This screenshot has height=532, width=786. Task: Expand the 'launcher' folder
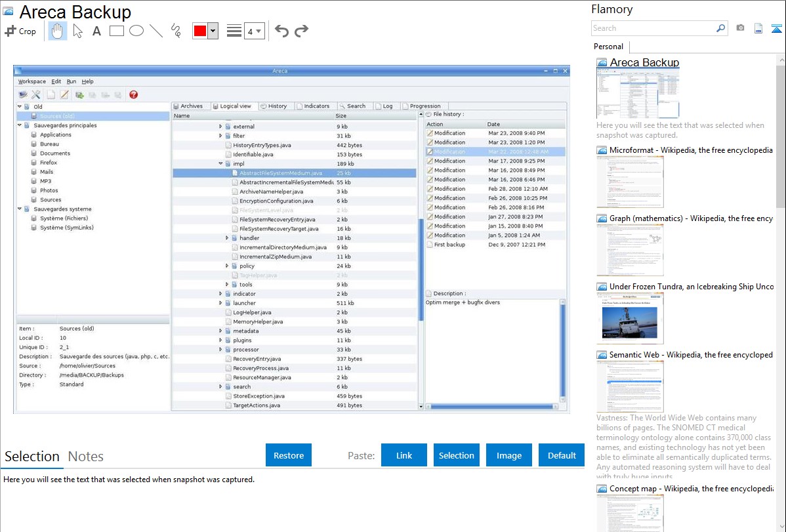point(220,303)
